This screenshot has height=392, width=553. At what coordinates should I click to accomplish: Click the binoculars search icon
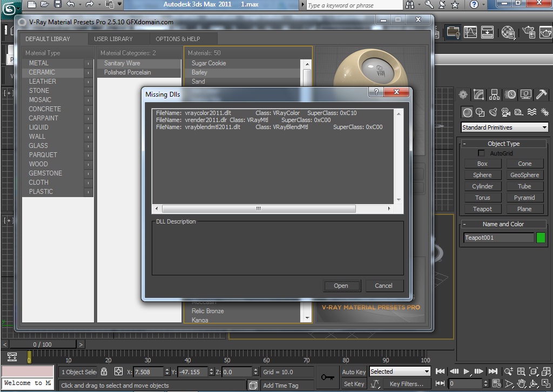click(410, 4)
